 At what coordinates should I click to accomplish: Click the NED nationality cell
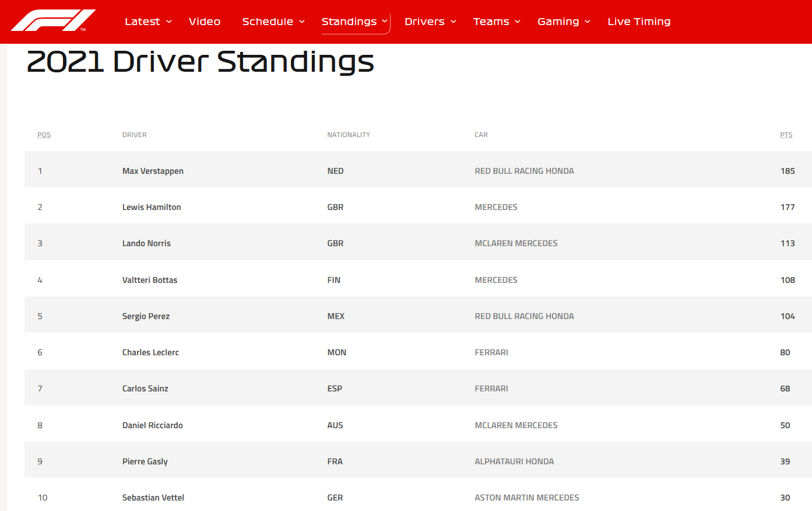pyautogui.click(x=335, y=171)
